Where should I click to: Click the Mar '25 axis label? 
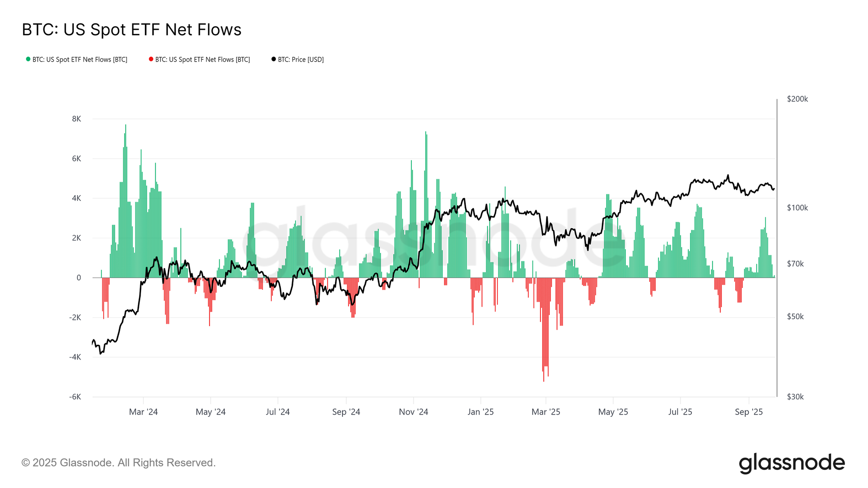coord(546,412)
